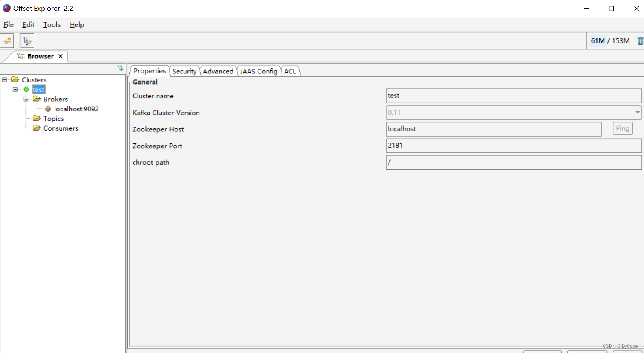Click the Ping button

623,128
